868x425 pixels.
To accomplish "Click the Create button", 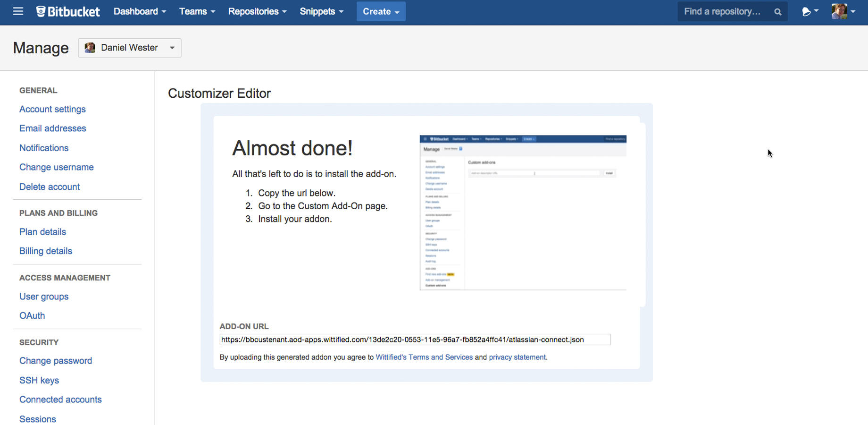I will click(x=381, y=11).
